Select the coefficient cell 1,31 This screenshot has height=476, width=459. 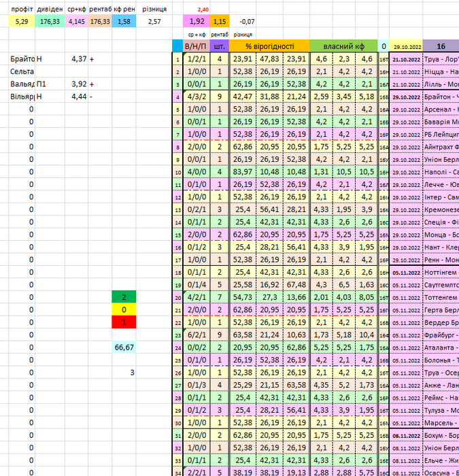322,172
